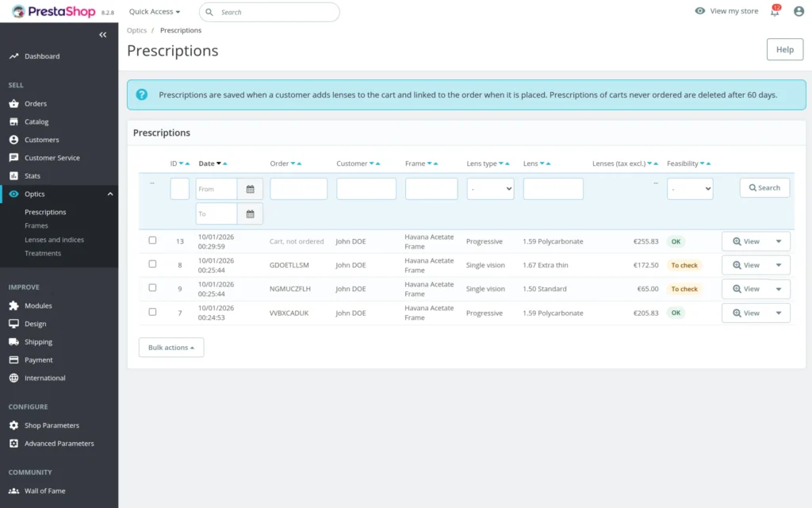Open View my store link
The height and width of the screenshot is (508, 812).
pos(726,11)
